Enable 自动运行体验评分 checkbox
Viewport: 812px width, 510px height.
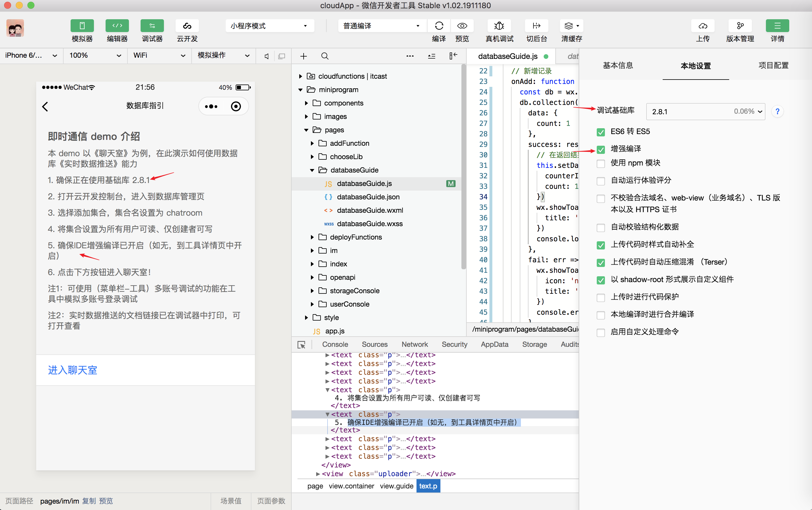[x=601, y=181]
